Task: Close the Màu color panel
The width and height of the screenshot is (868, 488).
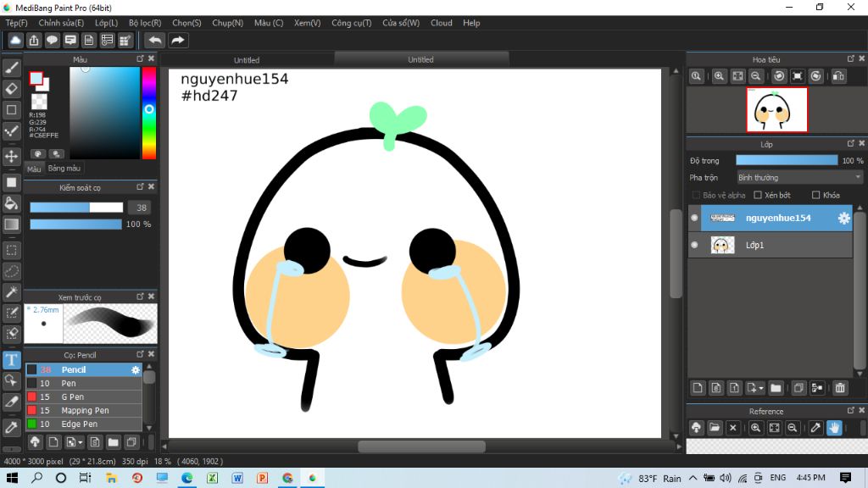Action: click(151, 58)
